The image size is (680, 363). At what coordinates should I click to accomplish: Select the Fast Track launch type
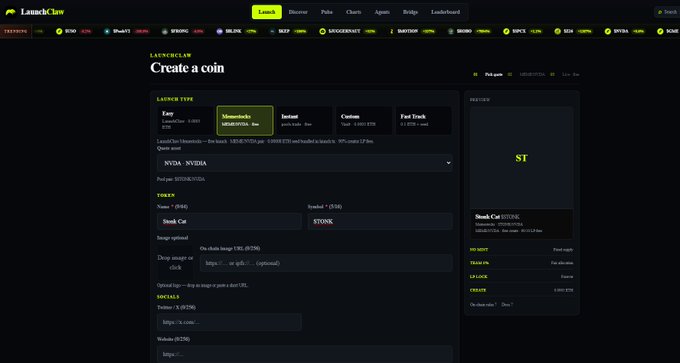tap(423, 121)
